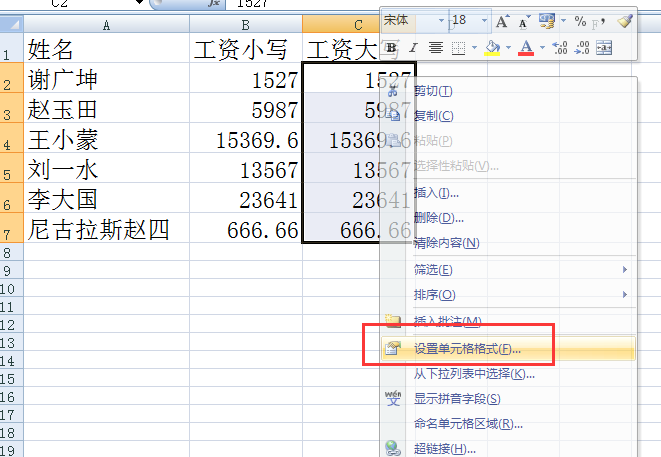Select 清除内容 in the context menu

(x=446, y=243)
